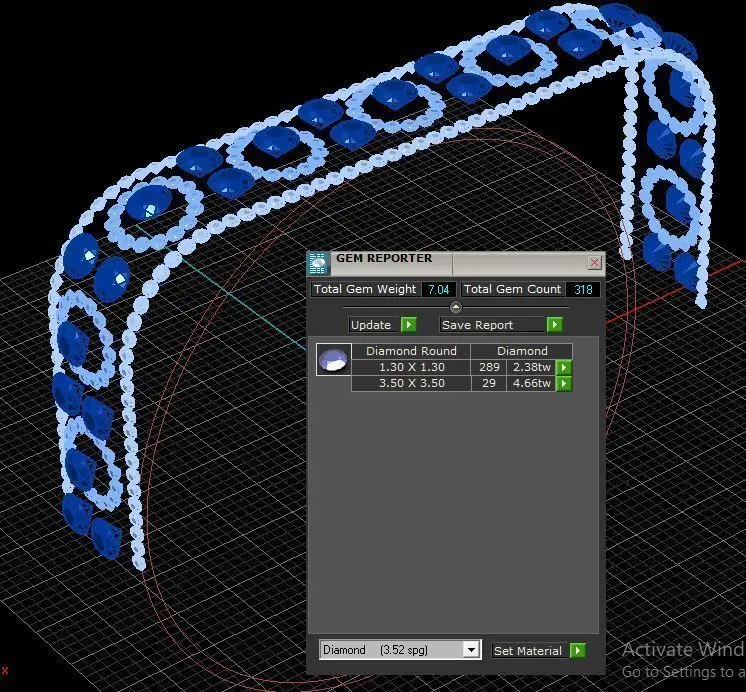Click the green arrow beside Save Report
746x692 pixels.
[x=554, y=325]
